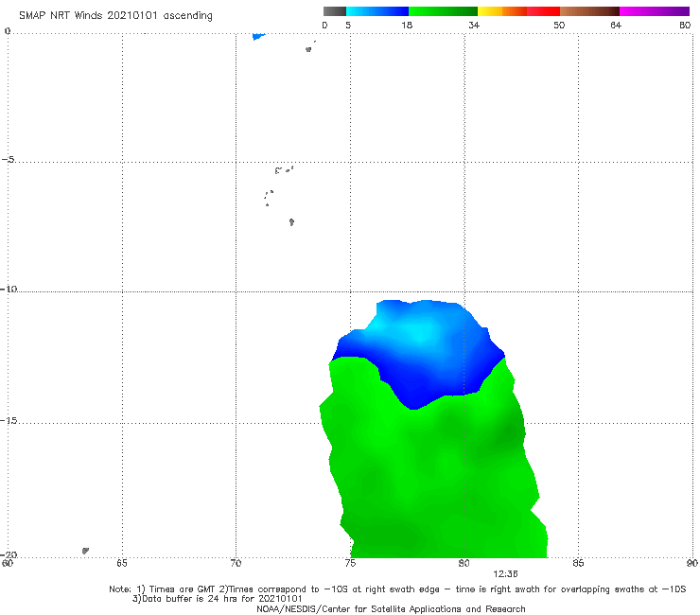Click the title 'SMAP NRT Winds 20210101 ascending'

point(115,16)
